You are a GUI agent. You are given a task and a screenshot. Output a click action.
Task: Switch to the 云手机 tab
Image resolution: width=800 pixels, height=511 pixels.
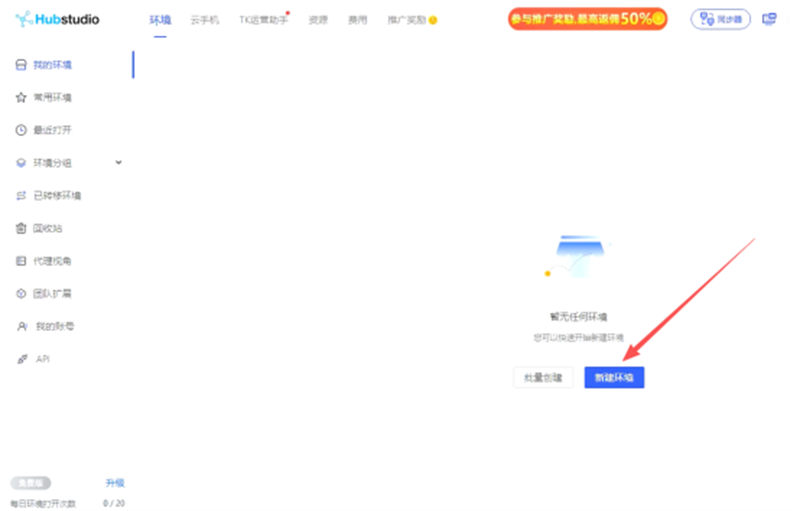click(x=205, y=20)
